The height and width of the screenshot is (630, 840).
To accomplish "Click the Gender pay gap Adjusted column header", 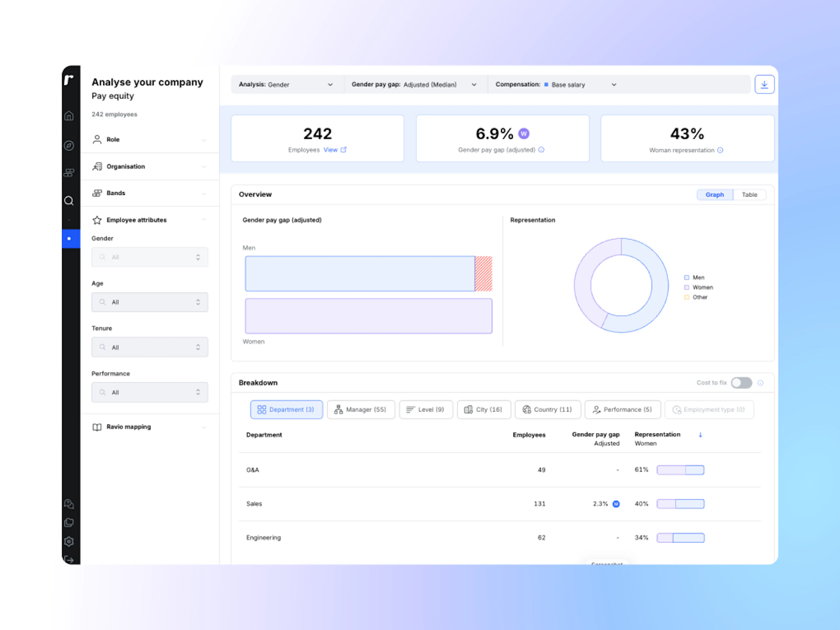I will (595, 439).
